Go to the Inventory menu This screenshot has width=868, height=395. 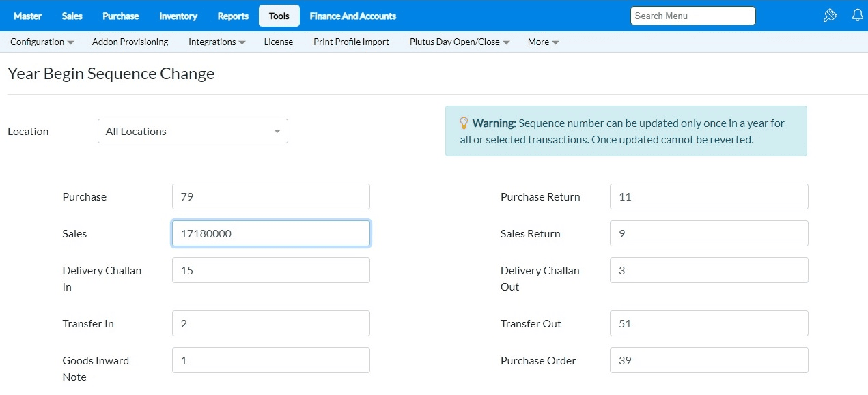click(178, 16)
